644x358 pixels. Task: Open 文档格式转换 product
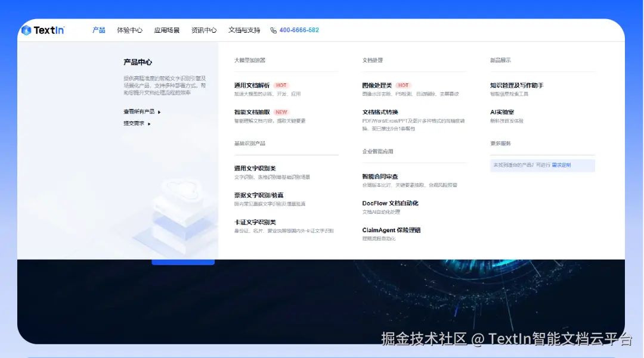coord(380,112)
